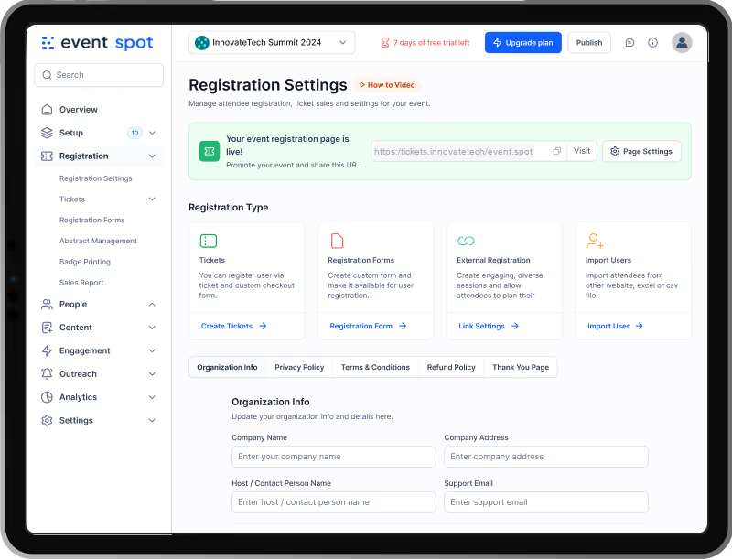Viewport: 732px width, 560px height.
Task: Click the Engagement lightning icon in sidebar
Action: click(47, 351)
